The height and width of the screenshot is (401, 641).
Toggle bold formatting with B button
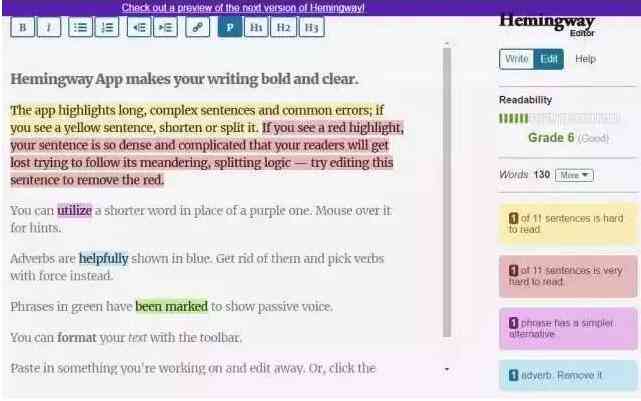click(22, 27)
